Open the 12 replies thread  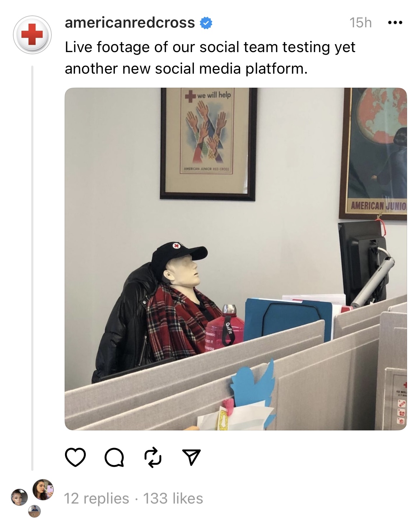(x=96, y=498)
